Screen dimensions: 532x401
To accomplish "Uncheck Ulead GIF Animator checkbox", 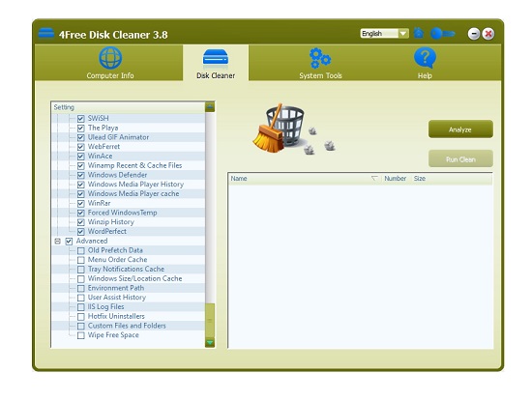I will (80, 137).
